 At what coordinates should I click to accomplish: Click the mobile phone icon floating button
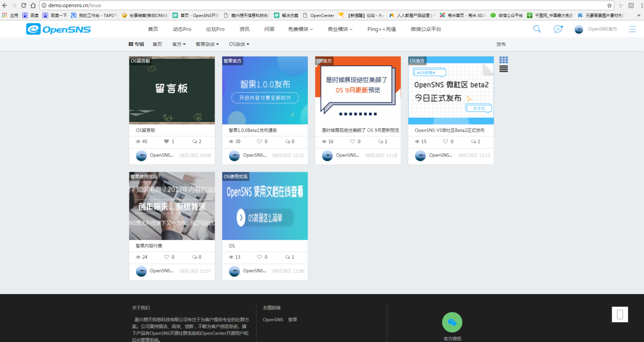(x=620, y=314)
